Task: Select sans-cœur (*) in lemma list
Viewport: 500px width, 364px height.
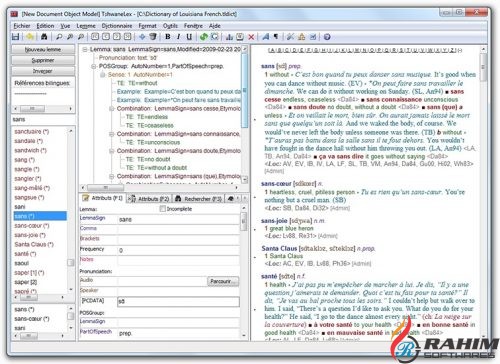Action: tap(32, 226)
